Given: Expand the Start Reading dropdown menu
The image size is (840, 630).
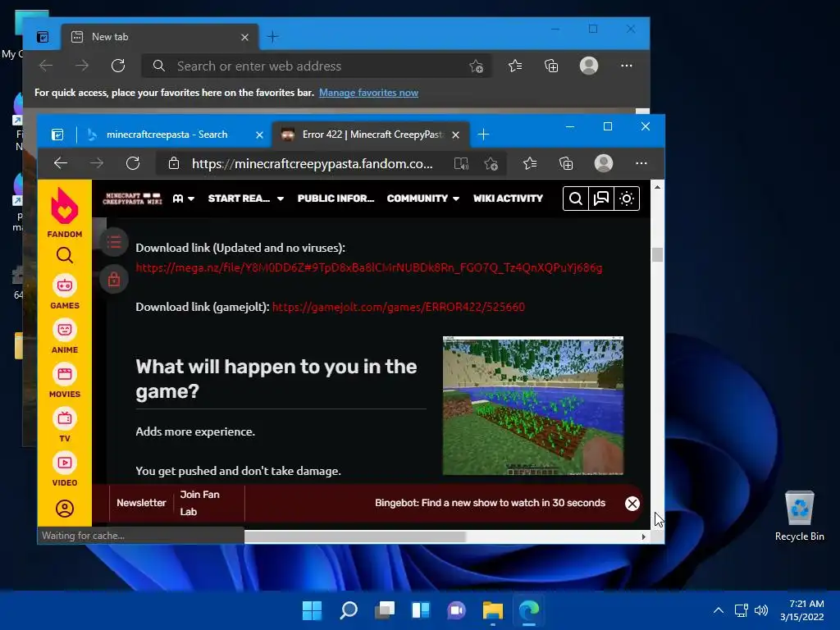Looking at the screenshot, I should (246, 199).
